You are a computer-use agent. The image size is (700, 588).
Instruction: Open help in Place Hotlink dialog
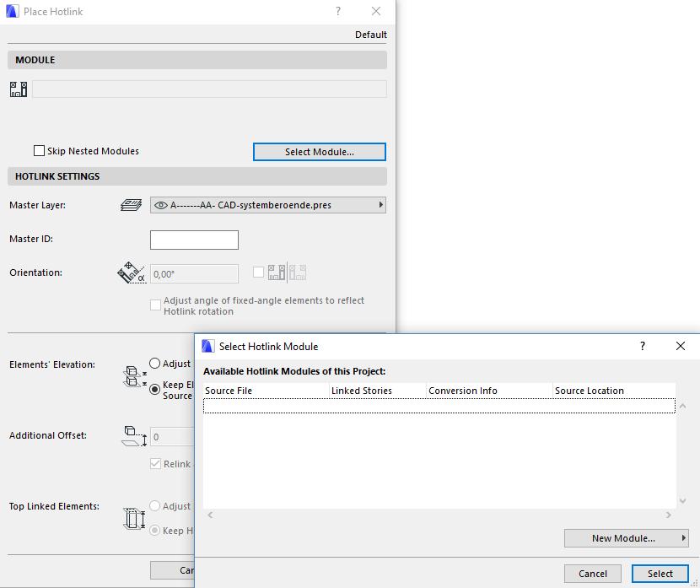[338, 11]
